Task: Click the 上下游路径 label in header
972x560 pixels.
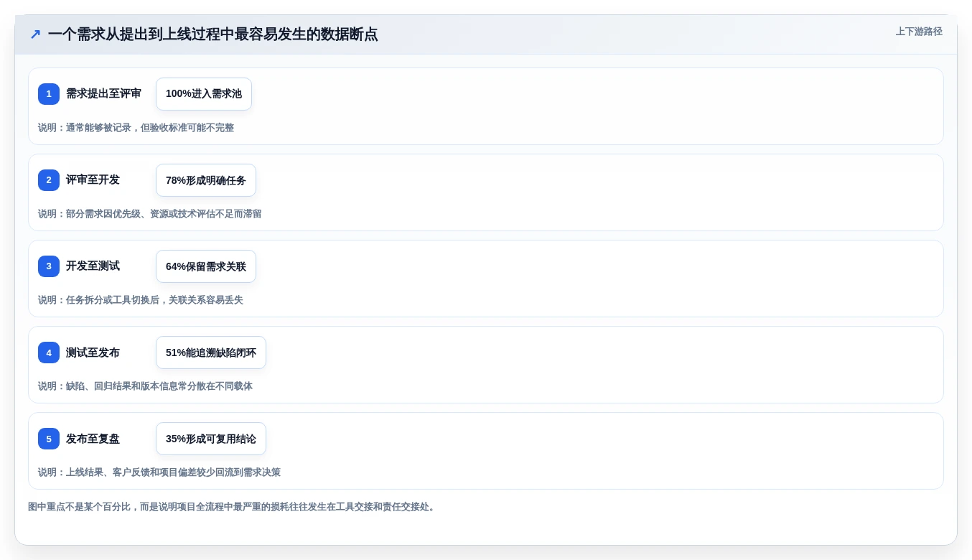Action: (x=919, y=32)
